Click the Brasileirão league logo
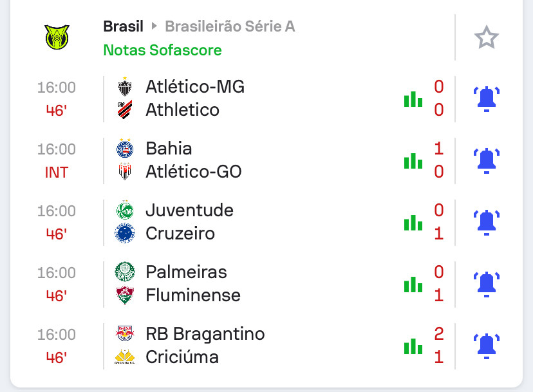This screenshot has width=533, height=392. 57,37
